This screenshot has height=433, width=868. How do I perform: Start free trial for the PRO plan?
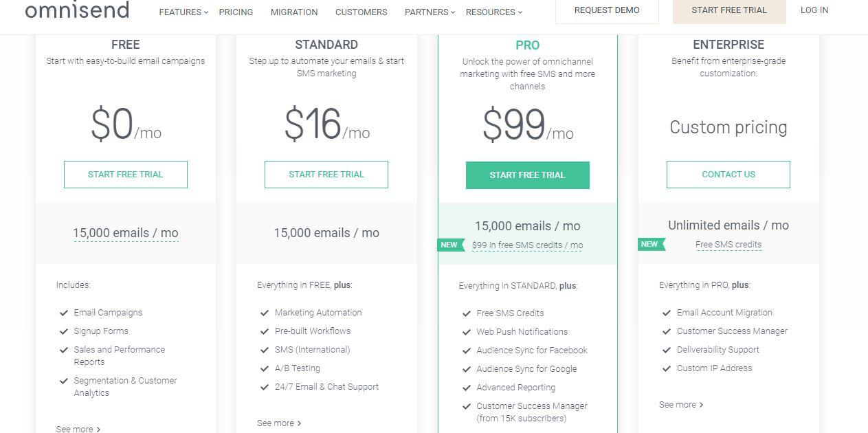tap(527, 175)
